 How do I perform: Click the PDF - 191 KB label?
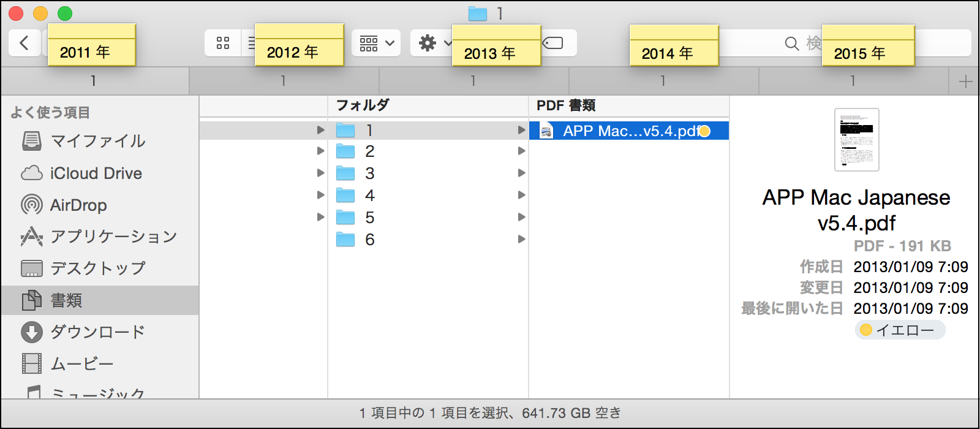(902, 246)
